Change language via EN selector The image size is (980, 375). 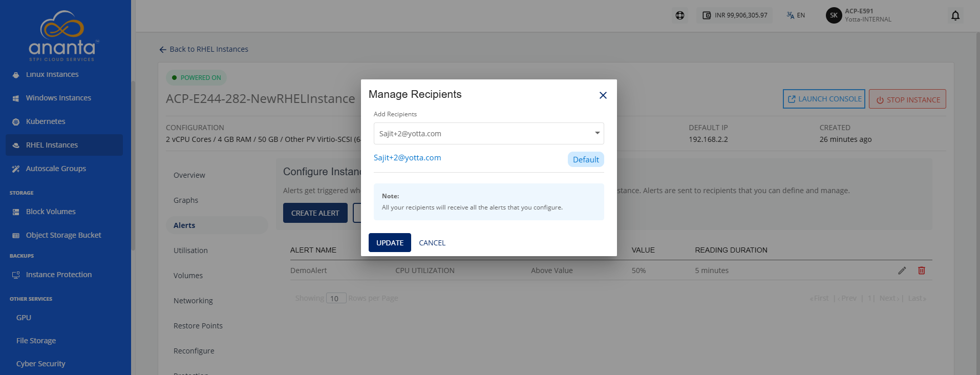pyautogui.click(x=796, y=15)
